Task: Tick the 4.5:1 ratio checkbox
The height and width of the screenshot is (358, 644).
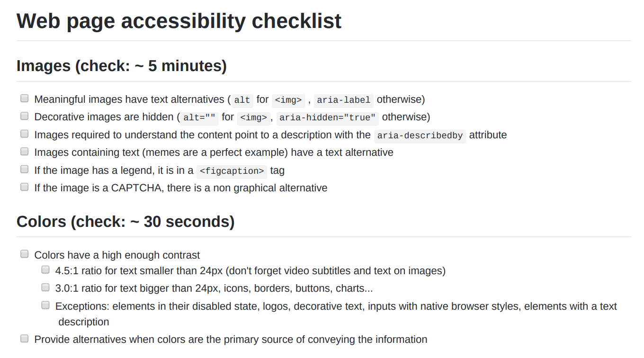Action: (45, 269)
